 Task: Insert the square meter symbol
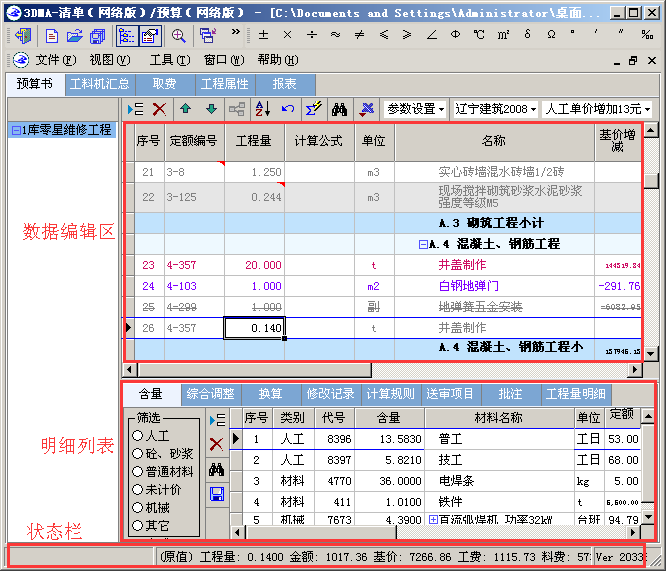point(503,35)
